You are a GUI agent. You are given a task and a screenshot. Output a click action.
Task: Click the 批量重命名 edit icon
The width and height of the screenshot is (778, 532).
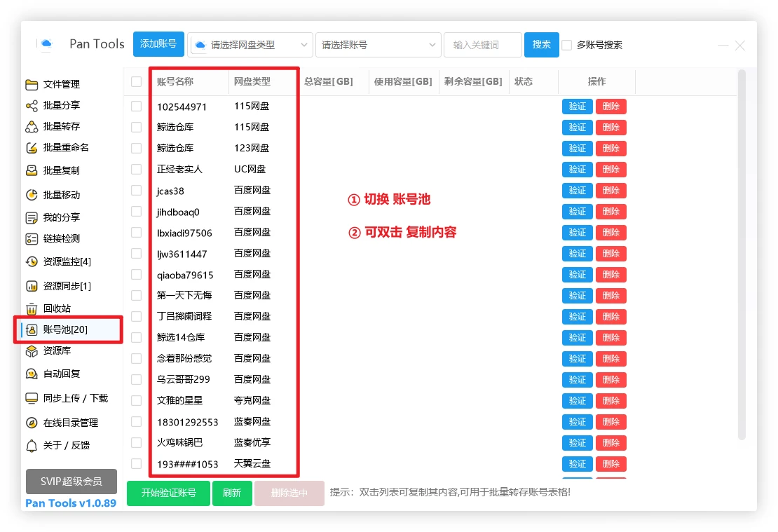click(32, 148)
